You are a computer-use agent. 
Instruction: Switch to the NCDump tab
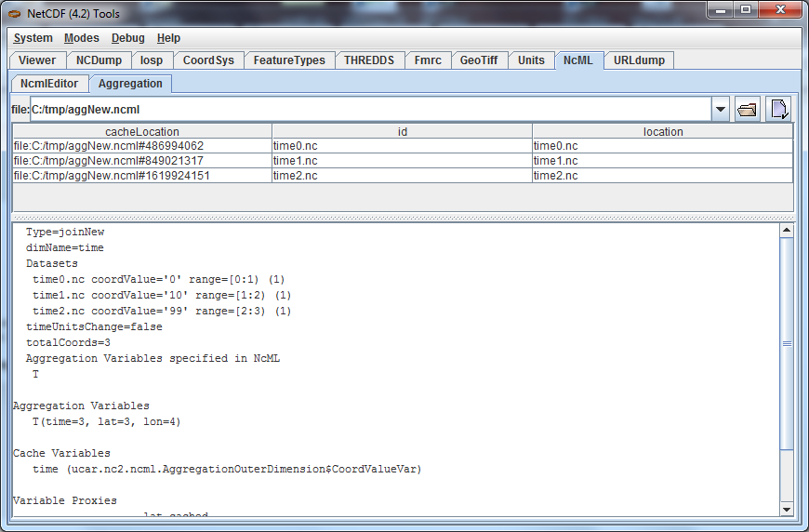tap(99, 60)
